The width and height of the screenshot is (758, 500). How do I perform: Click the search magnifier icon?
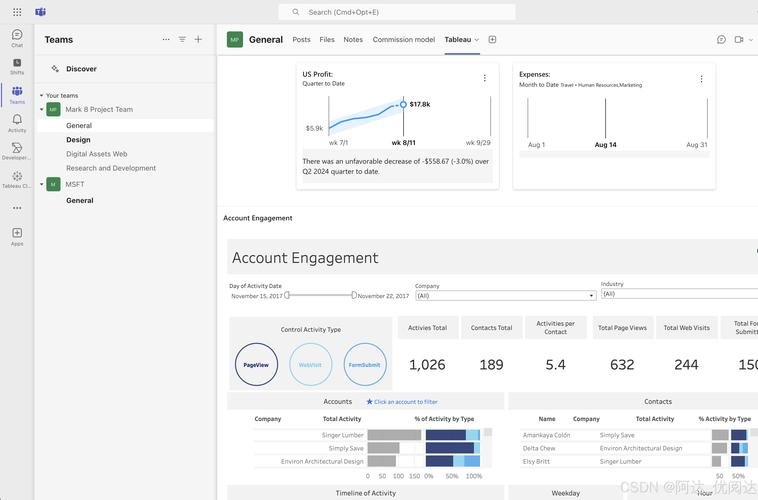(x=295, y=12)
